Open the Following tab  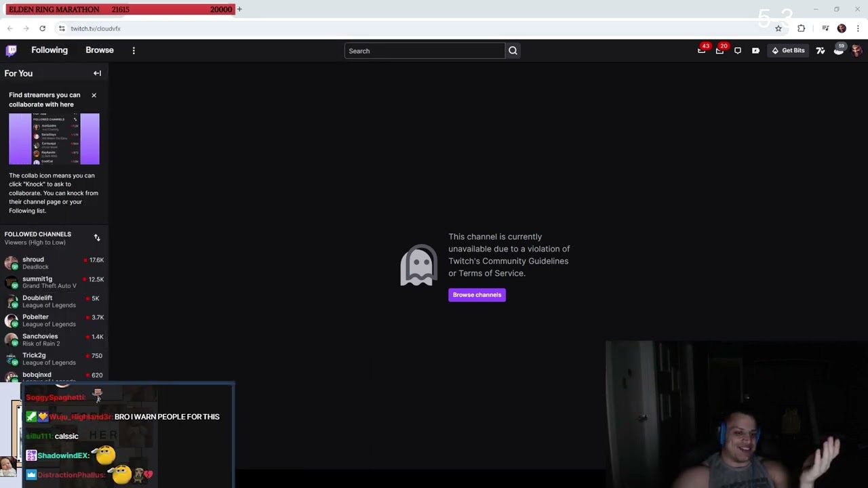(50, 50)
